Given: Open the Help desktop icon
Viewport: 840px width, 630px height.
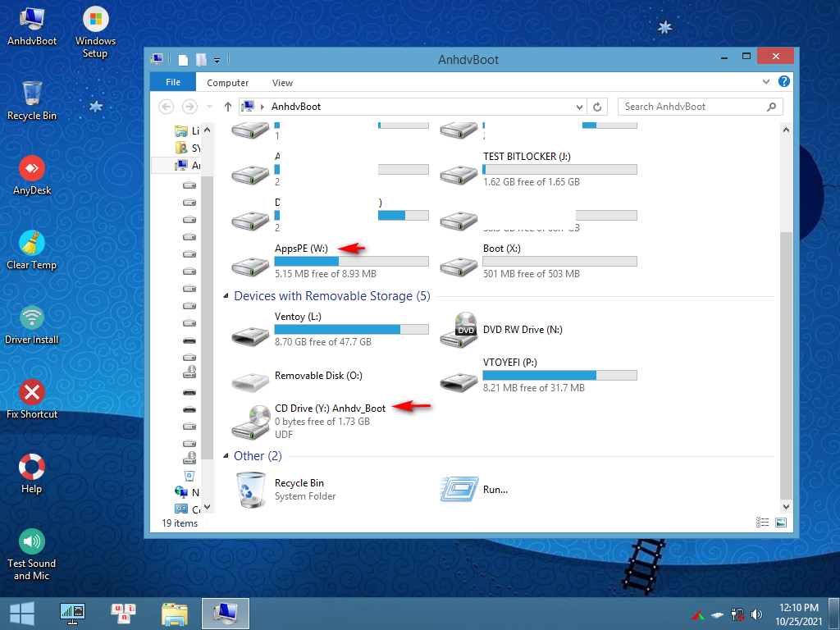Looking at the screenshot, I should coord(32,474).
